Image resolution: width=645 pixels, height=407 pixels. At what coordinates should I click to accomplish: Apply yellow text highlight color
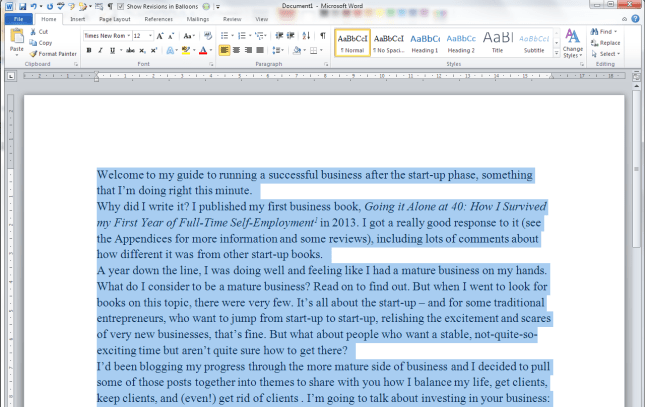point(186,51)
